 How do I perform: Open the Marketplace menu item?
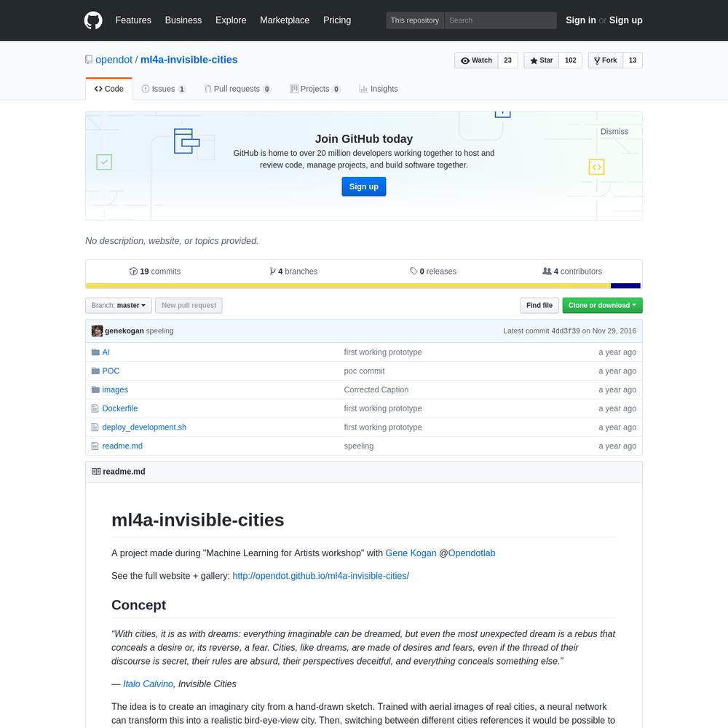coord(285,20)
